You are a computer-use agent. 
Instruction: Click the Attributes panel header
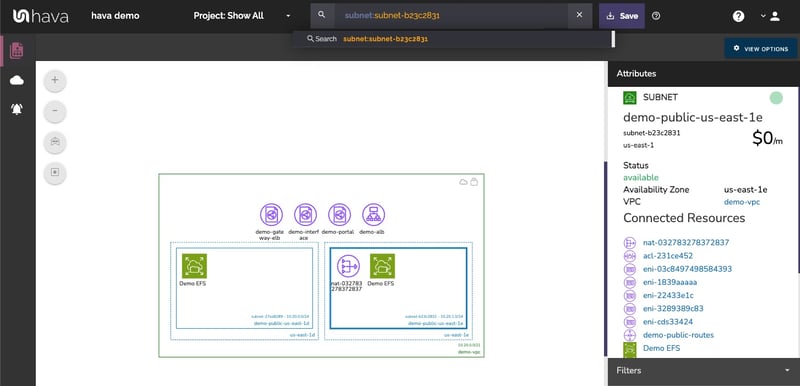pyautogui.click(x=704, y=73)
